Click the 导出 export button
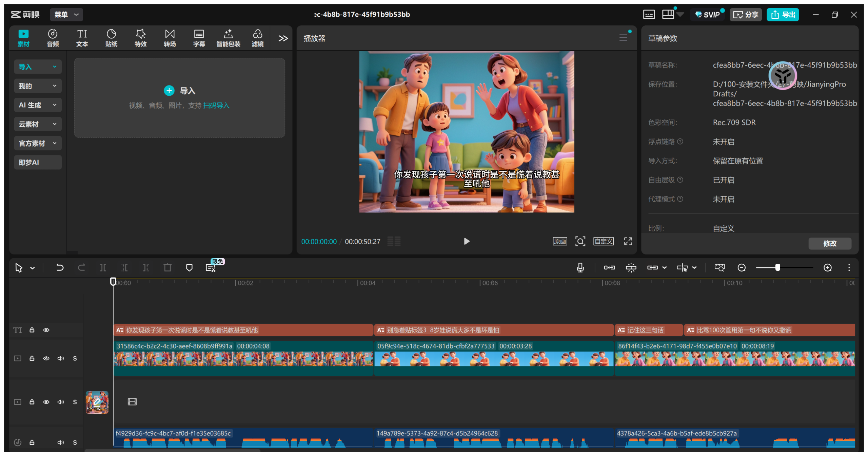 [783, 15]
